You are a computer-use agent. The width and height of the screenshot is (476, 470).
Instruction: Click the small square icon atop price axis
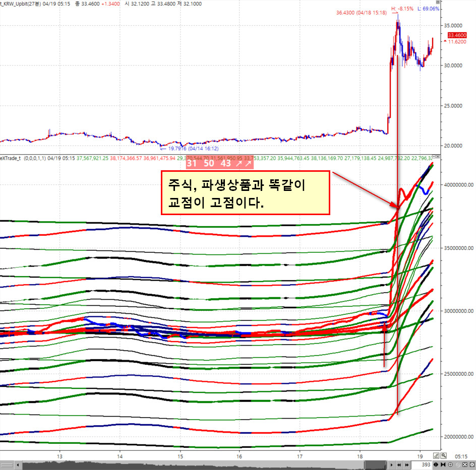point(438,2)
